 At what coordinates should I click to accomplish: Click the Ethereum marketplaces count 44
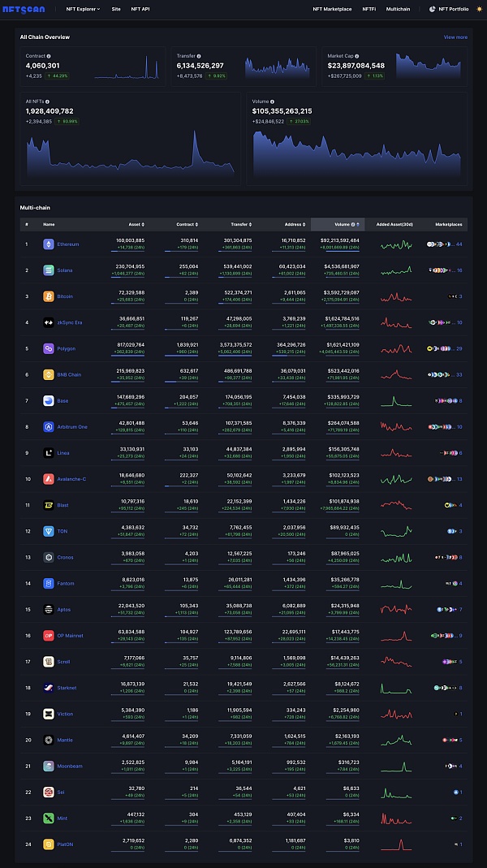459,244
